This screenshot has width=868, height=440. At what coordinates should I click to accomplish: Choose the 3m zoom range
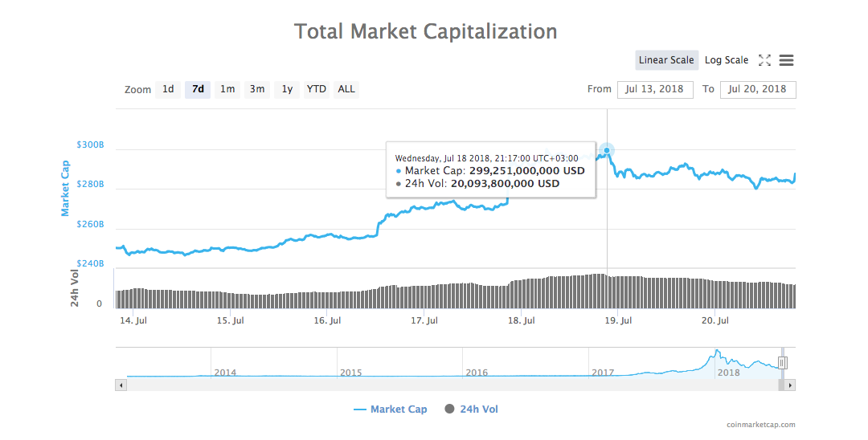(257, 89)
